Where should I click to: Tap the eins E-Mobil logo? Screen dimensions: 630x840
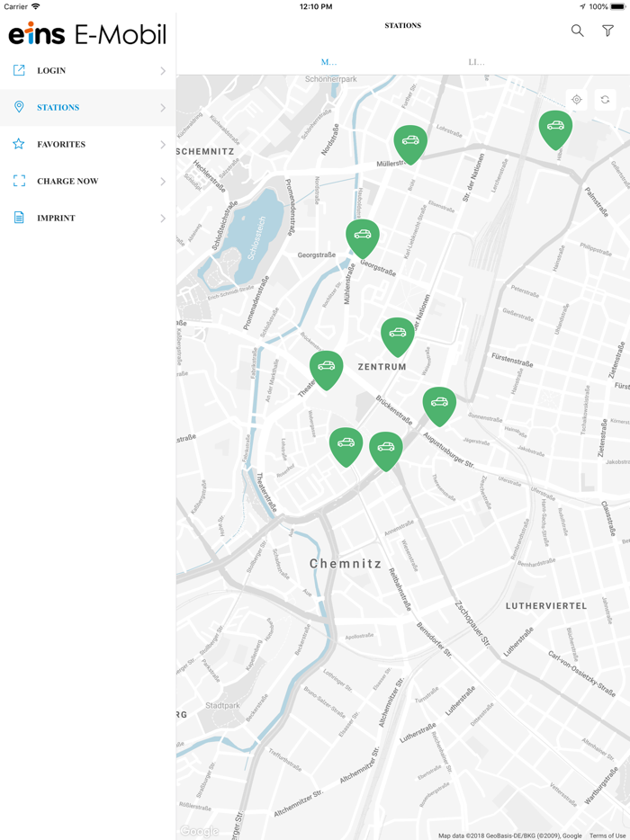tap(87, 33)
